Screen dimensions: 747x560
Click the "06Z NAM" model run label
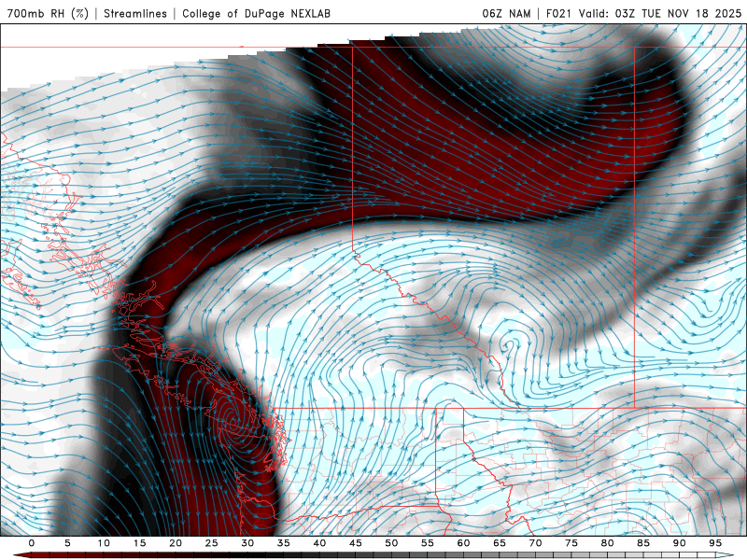[x=506, y=13]
